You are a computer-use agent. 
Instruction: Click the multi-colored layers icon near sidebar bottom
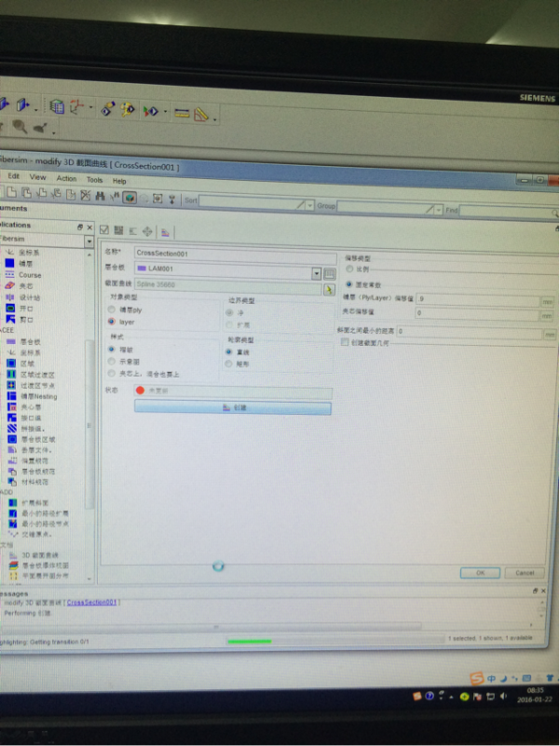tap(14, 565)
